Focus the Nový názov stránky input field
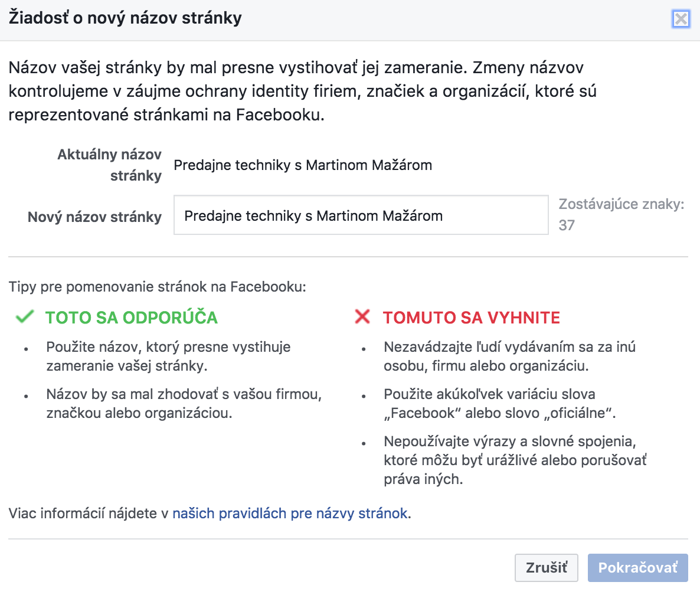Screen dimensions: 700x595 coord(361,215)
